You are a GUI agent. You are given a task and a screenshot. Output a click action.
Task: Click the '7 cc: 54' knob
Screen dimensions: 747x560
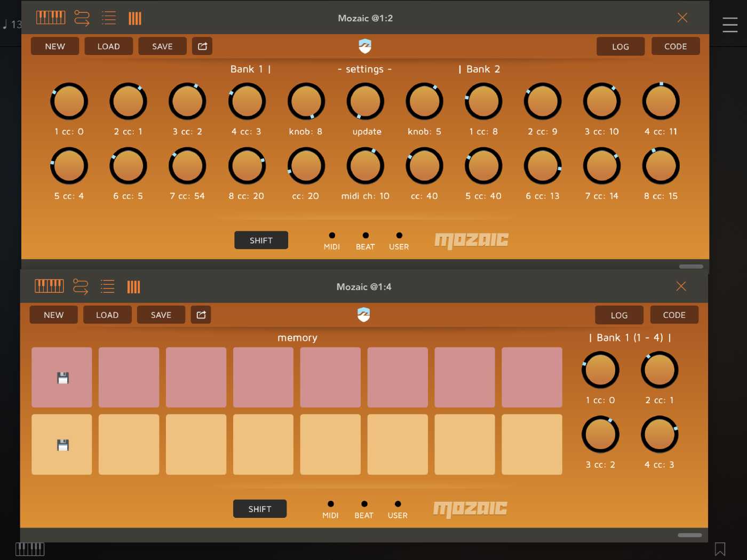click(x=187, y=166)
